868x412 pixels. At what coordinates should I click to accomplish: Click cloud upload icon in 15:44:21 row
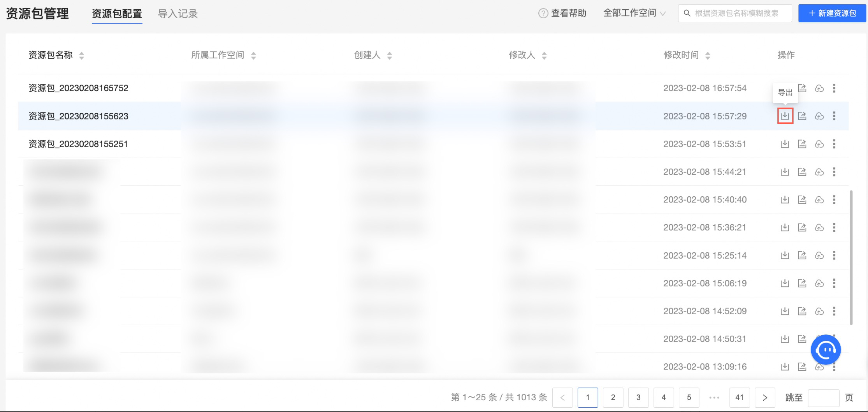[x=819, y=172]
